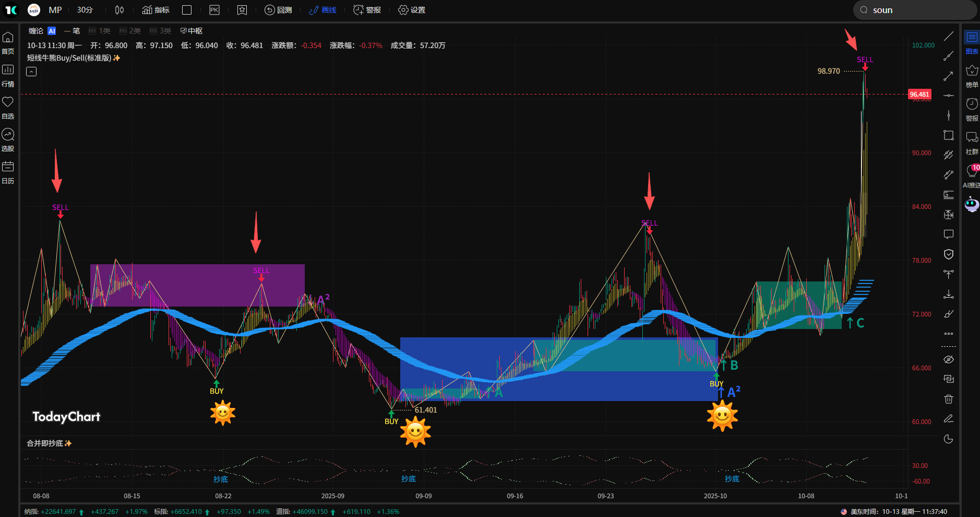
Task: Toggle the 中枢 display option
Action: click(192, 31)
